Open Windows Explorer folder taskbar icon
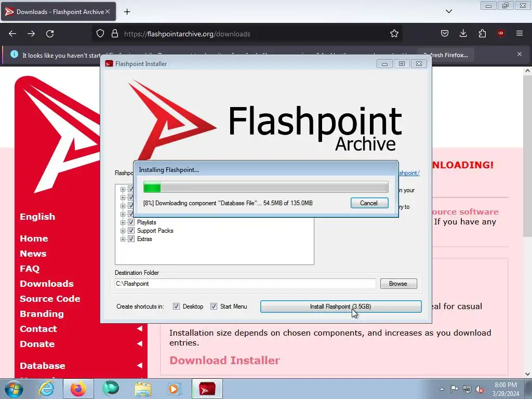 [x=143, y=389]
